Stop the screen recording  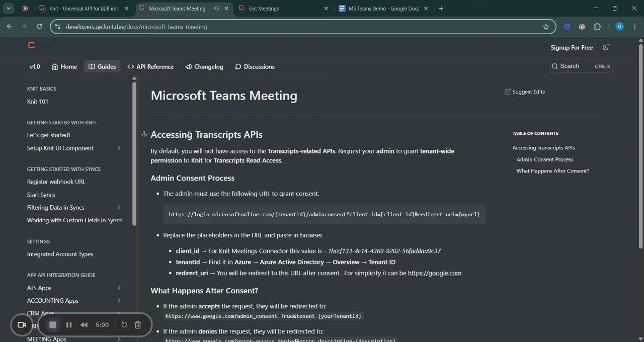(53, 325)
